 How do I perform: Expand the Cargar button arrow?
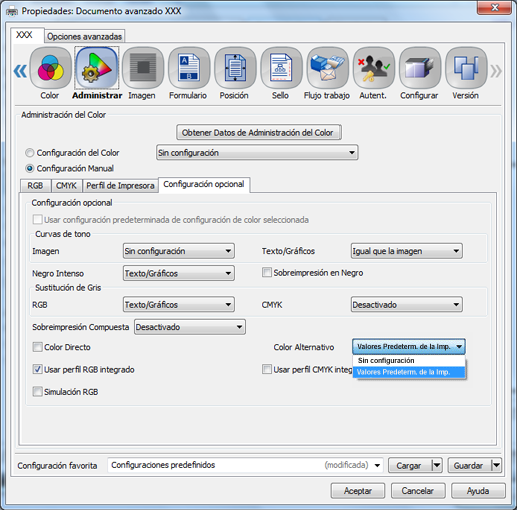click(437, 465)
